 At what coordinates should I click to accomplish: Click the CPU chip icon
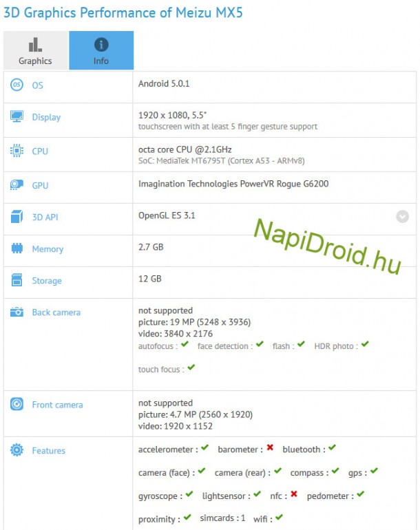tap(17, 151)
